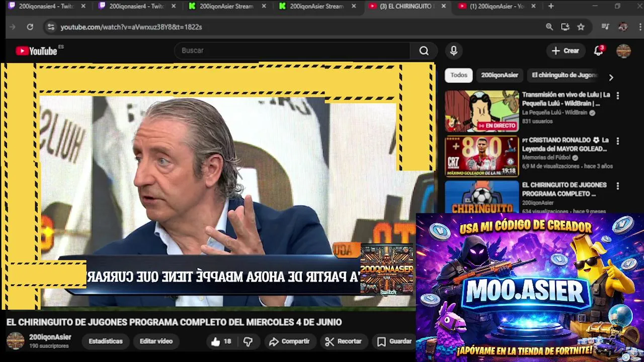Close the second 200iqonasier4 Twitch tab
The width and height of the screenshot is (644, 362).
(x=174, y=6)
